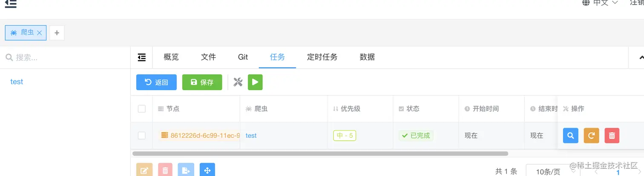Screen dimensions: 644x176
Task: Switch to the 数据 tab
Action: tap(367, 57)
